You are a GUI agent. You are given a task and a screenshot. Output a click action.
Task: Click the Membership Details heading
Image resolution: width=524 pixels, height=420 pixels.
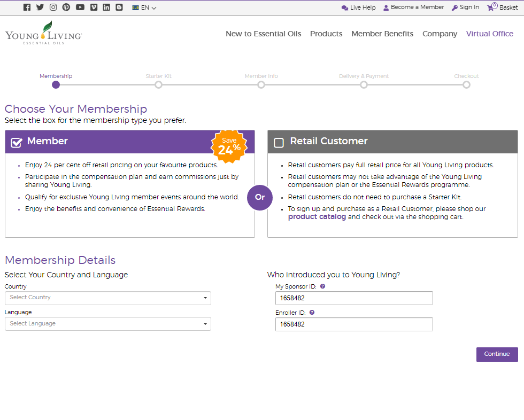60,260
